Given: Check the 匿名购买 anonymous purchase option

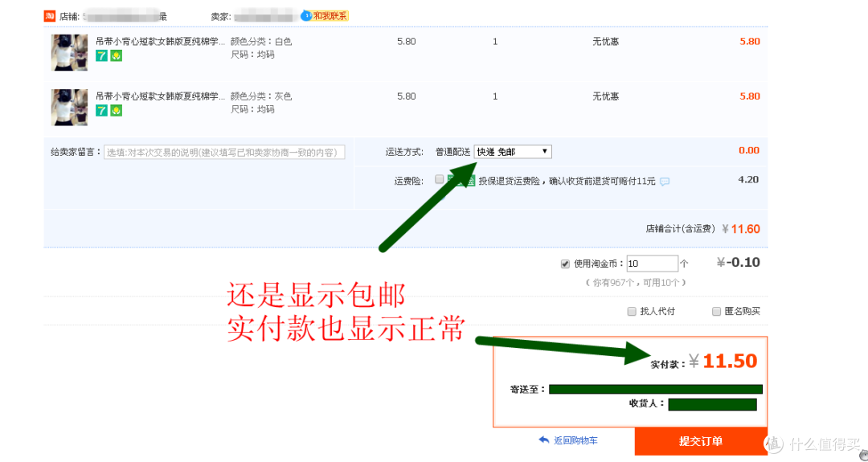Looking at the screenshot, I should [716, 312].
